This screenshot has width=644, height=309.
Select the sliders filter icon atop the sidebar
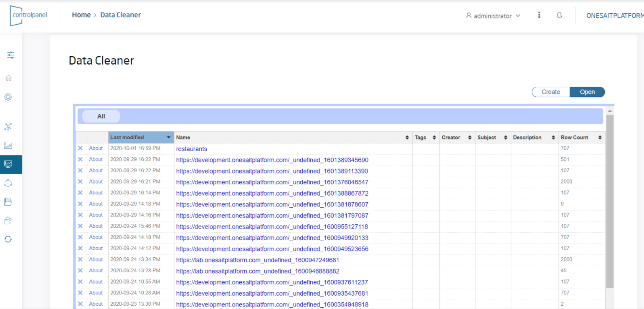[11, 55]
